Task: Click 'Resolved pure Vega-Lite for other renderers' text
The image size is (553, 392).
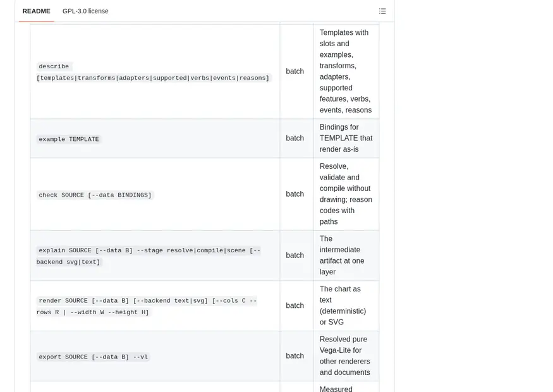Action: pos(345,356)
